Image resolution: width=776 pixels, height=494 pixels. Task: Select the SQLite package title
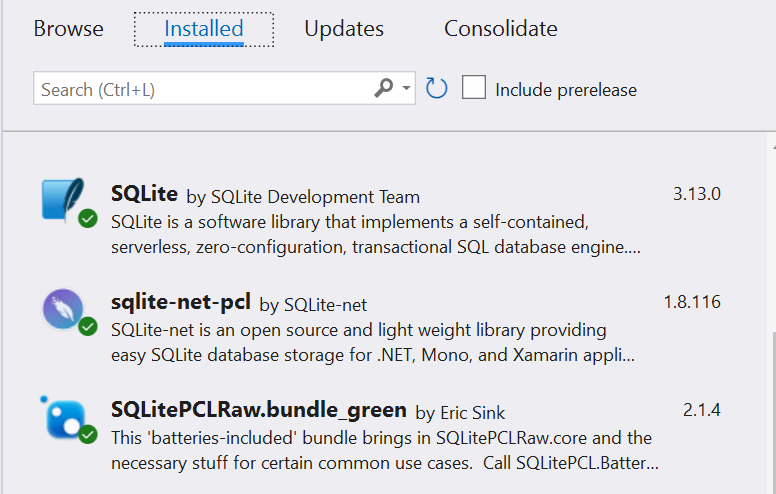pyautogui.click(x=144, y=194)
